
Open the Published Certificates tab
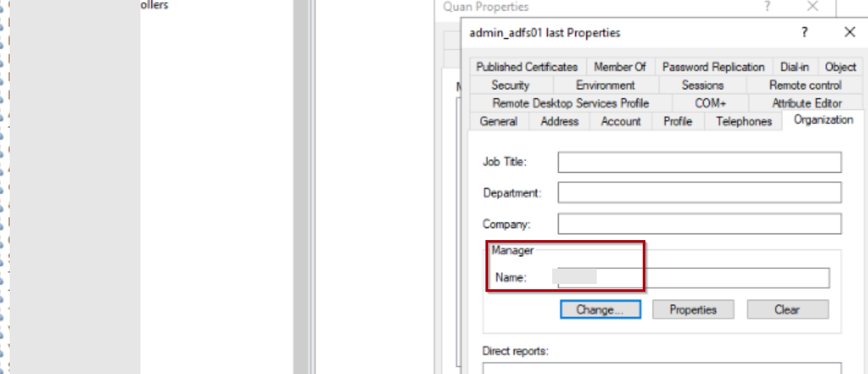526,67
